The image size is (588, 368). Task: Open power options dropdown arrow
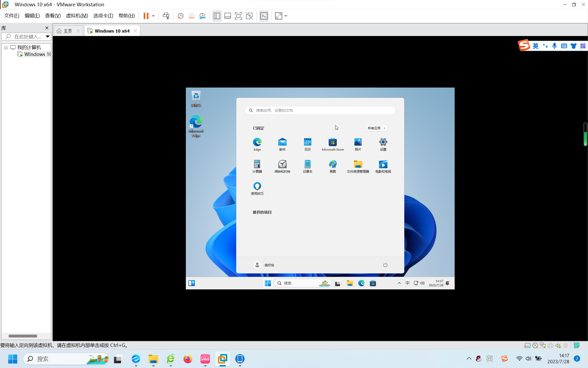click(x=153, y=16)
